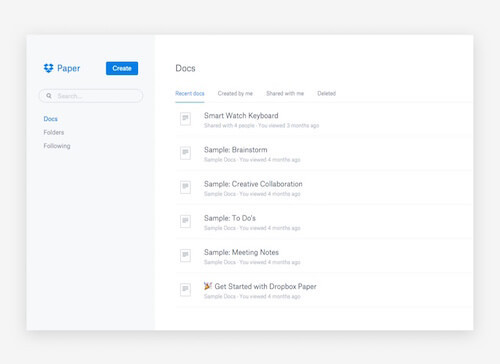Click the subtitle under Sample: Creative Collaboration
This screenshot has width=500, height=364.
(x=252, y=194)
